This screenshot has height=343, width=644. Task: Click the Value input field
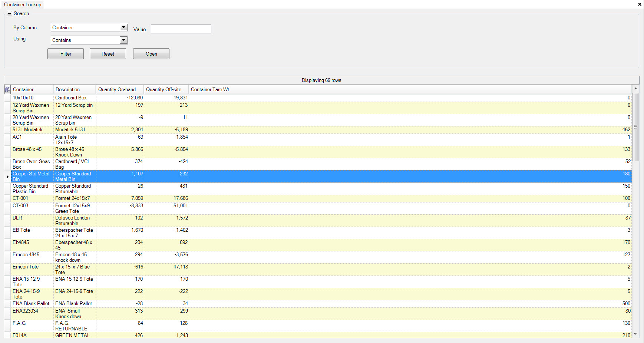(x=181, y=29)
